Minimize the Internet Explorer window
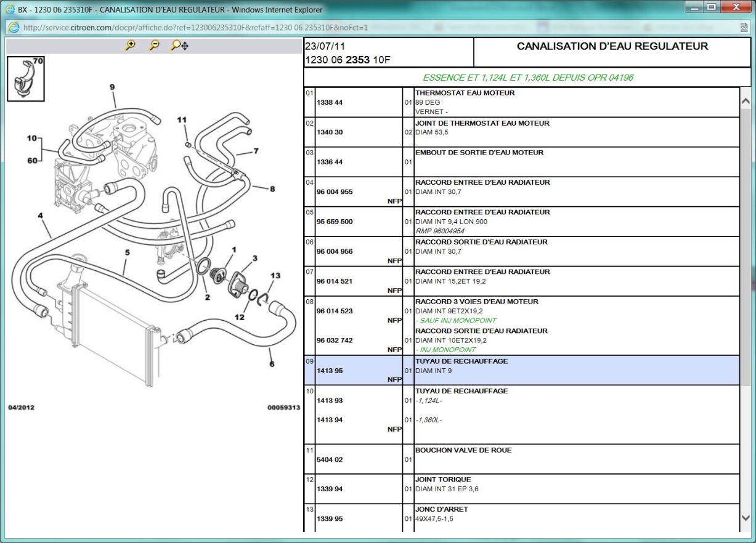The width and height of the screenshot is (756, 543). click(694, 8)
